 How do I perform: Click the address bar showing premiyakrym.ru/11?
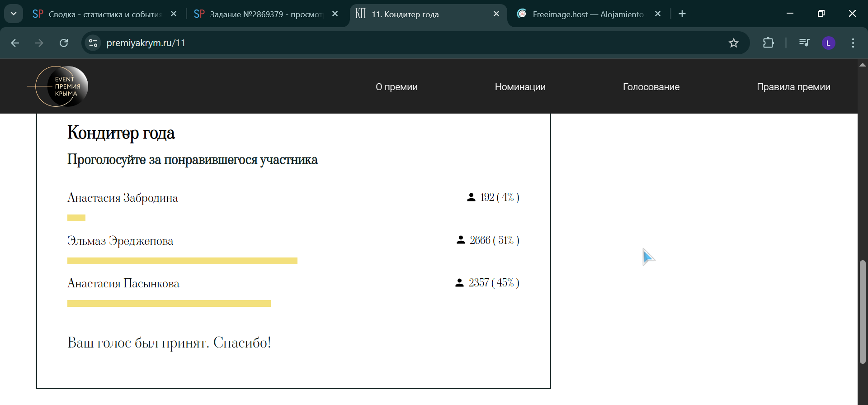point(407,43)
